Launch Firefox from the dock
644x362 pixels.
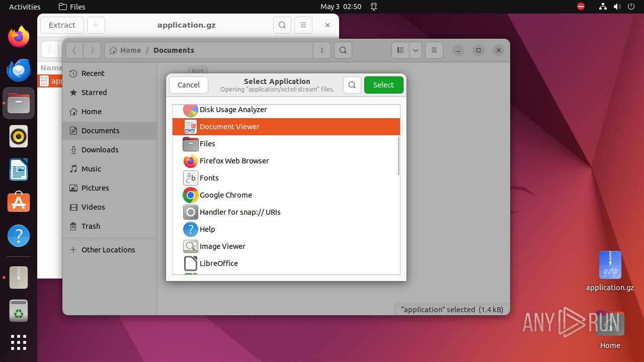point(19,37)
